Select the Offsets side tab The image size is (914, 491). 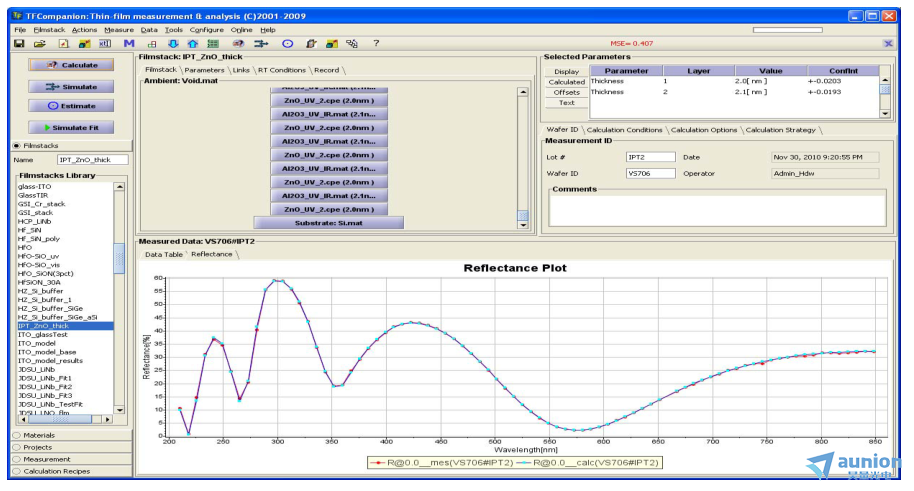click(x=567, y=93)
